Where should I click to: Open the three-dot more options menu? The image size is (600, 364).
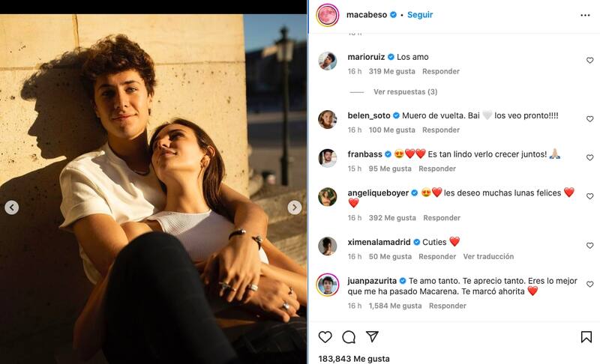click(585, 15)
